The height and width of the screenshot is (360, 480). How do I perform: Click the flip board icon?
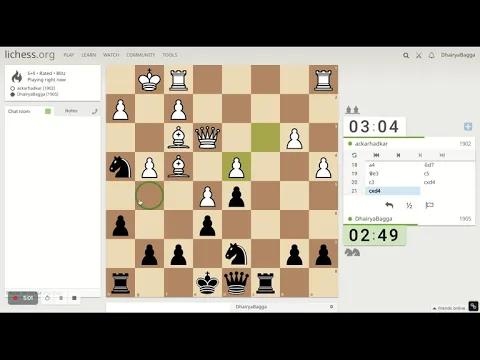point(354,155)
